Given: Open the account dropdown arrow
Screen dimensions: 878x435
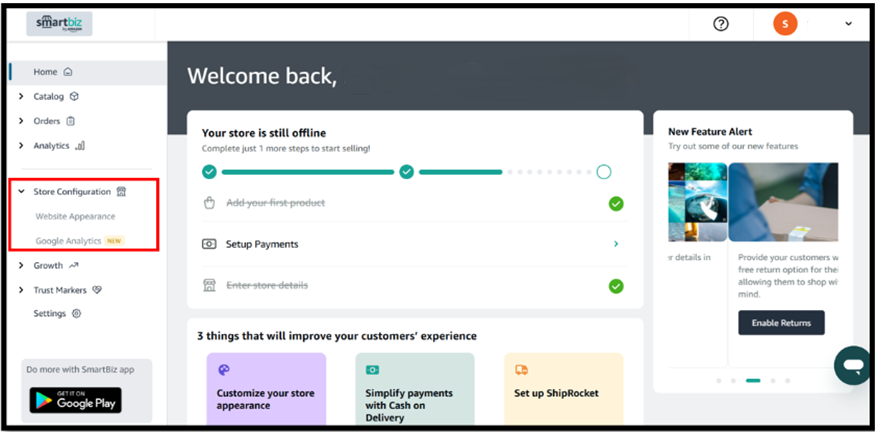Looking at the screenshot, I should 849,24.
